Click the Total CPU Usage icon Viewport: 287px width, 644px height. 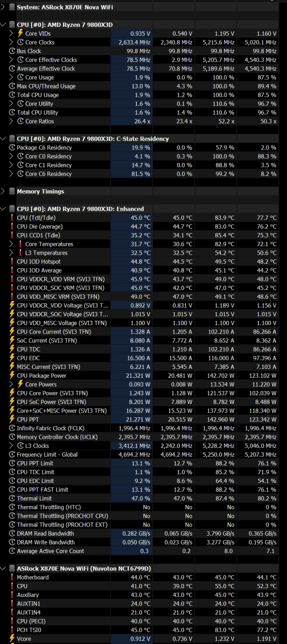(x=12, y=95)
